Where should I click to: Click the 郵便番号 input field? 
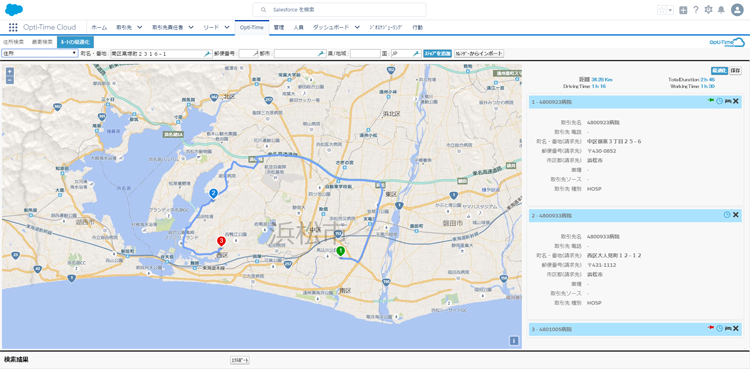248,54
